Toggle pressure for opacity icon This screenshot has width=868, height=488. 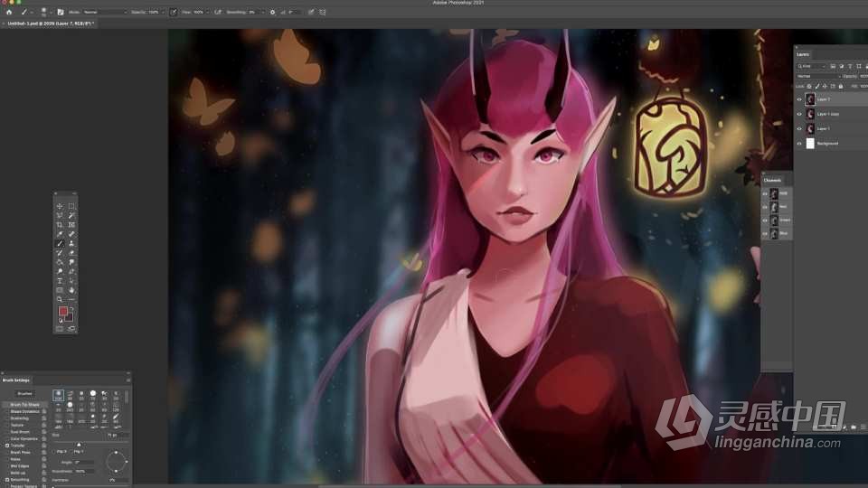click(x=174, y=12)
